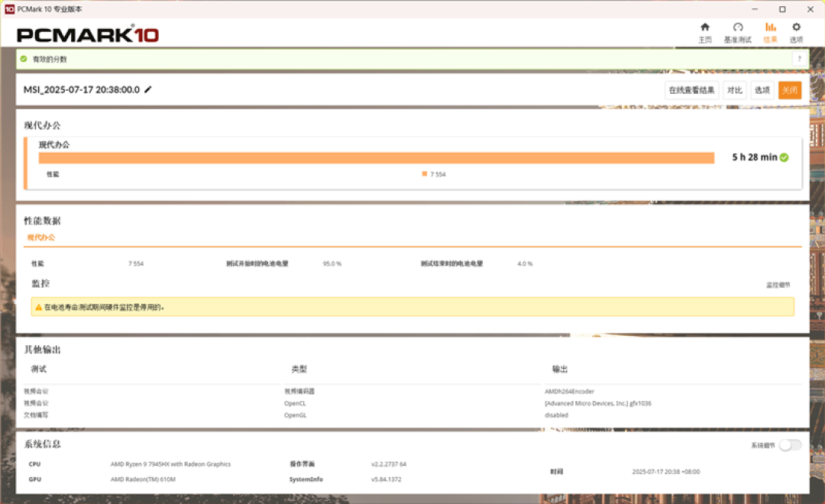Click the 对比 compare button
The width and height of the screenshot is (825, 504).
(735, 90)
